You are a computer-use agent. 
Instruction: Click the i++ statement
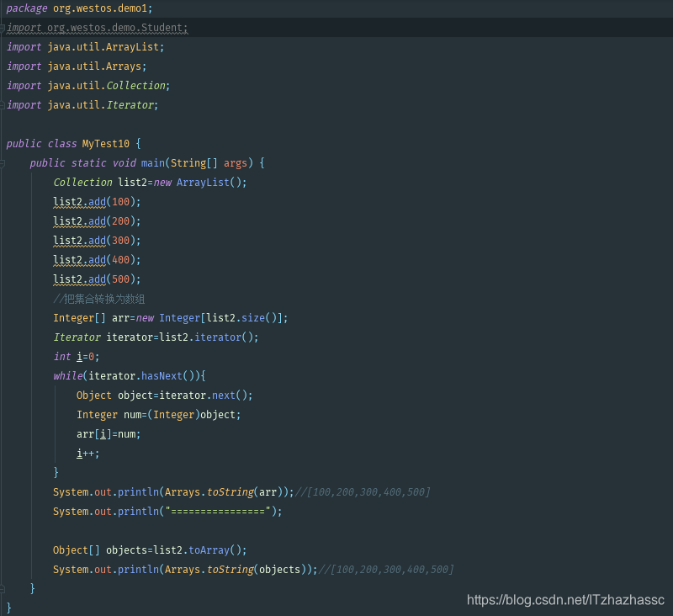pyautogui.click(x=88, y=454)
